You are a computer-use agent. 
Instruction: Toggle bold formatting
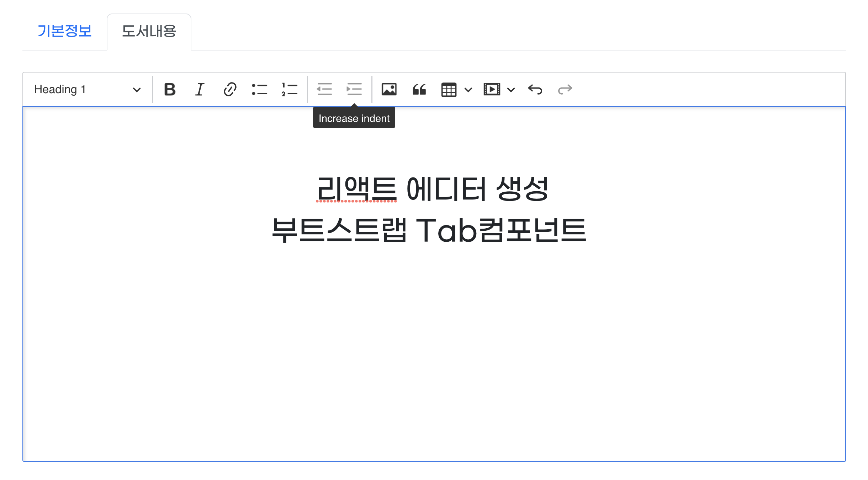170,89
